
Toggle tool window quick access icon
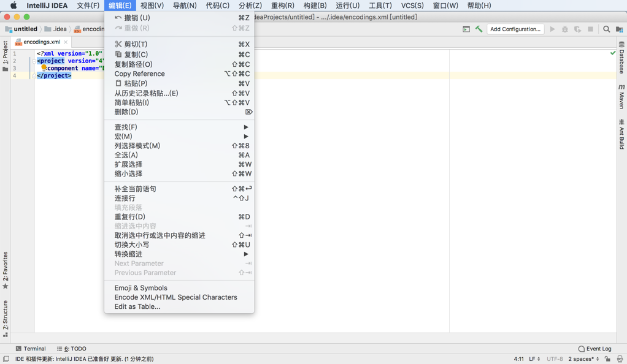6,359
